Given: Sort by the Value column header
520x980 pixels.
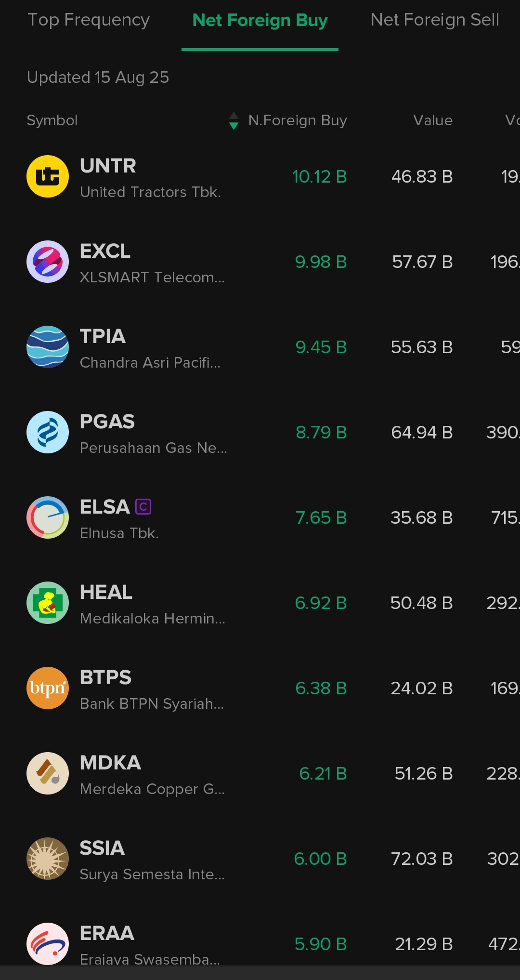Looking at the screenshot, I should tap(433, 120).
